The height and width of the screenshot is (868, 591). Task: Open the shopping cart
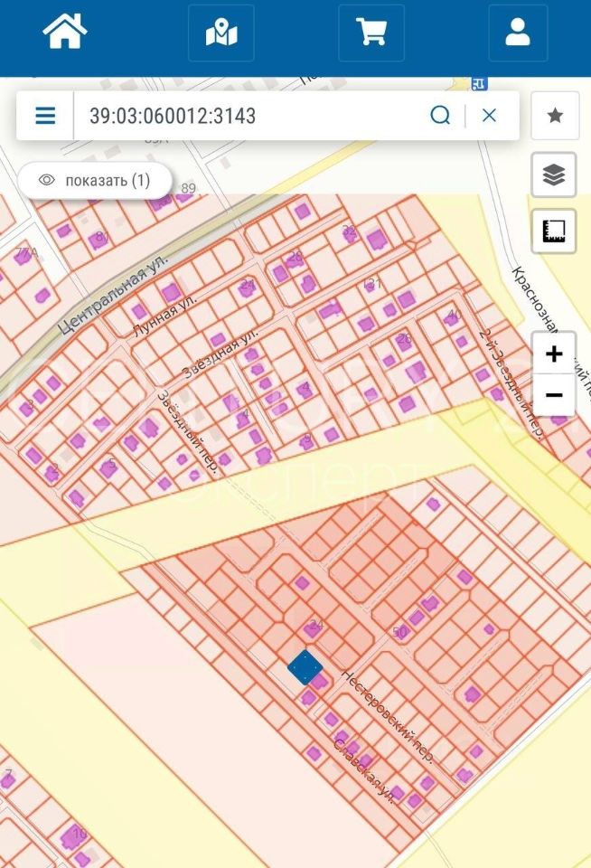[x=371, y=33]
